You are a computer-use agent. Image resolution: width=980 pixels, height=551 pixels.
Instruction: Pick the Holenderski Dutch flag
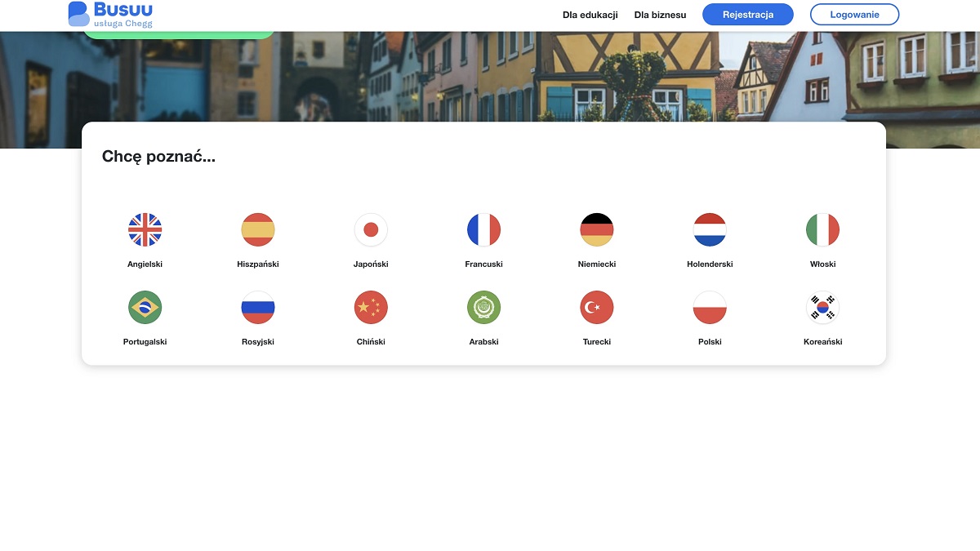point(710,229)
